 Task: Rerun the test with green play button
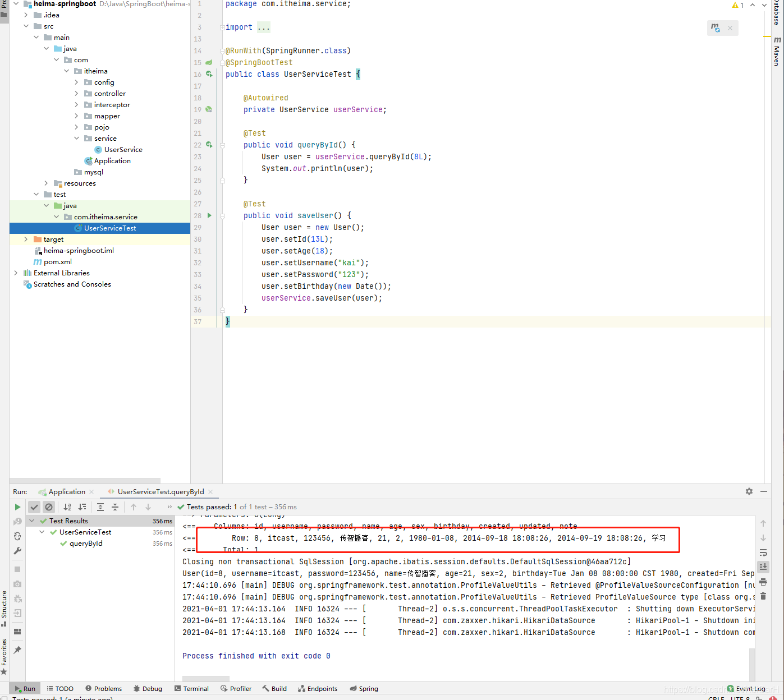pos(17,507)
